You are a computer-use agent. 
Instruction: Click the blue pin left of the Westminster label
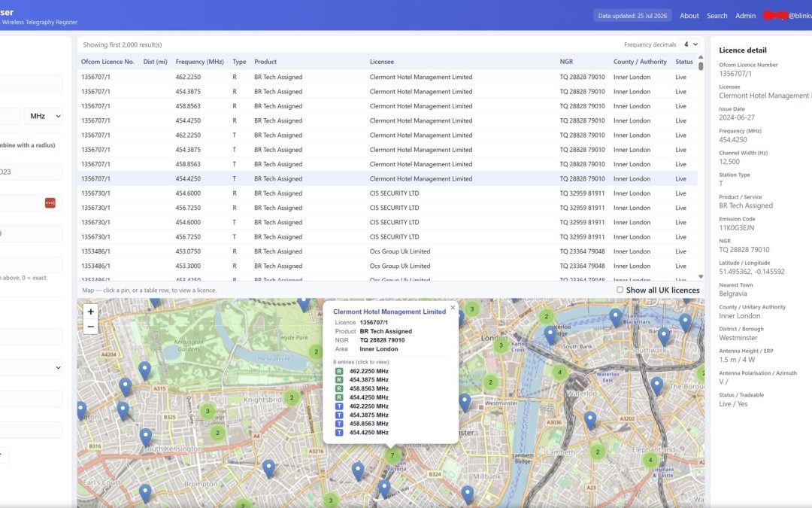click(465, 402)
